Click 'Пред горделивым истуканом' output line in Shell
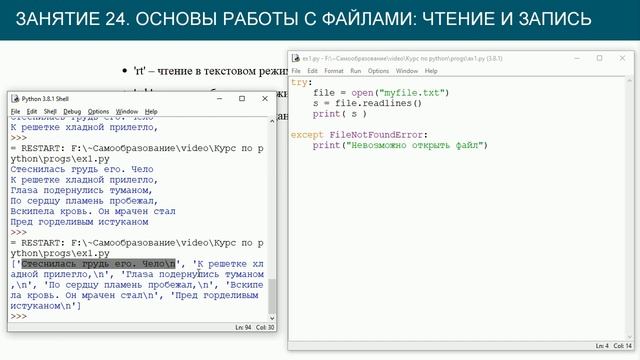This screenshot has height=360, width=640. coord(79,222)
